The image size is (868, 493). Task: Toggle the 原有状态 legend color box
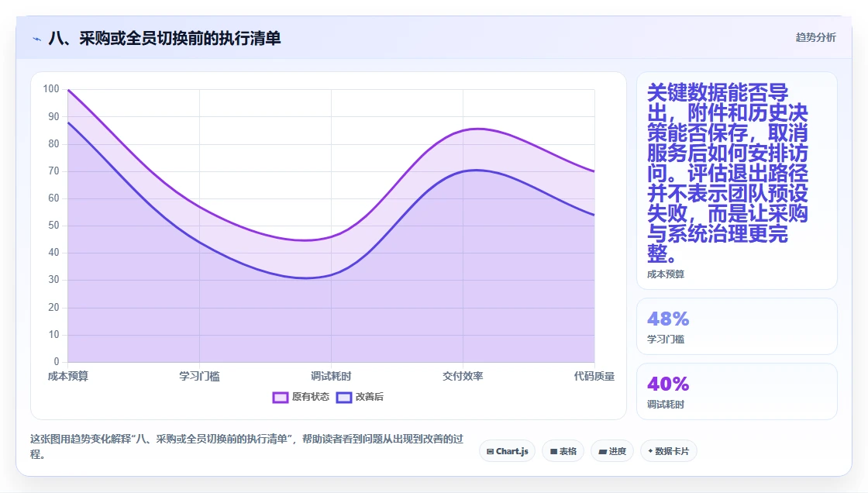280,397
